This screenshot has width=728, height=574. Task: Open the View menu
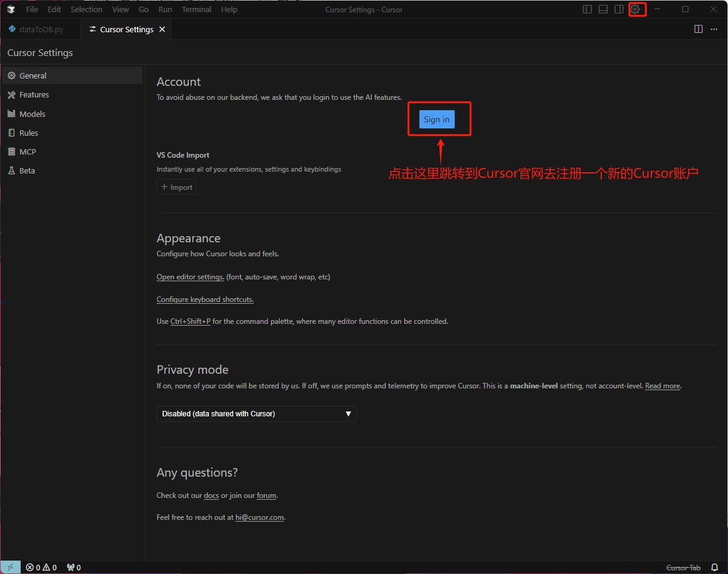121,9
